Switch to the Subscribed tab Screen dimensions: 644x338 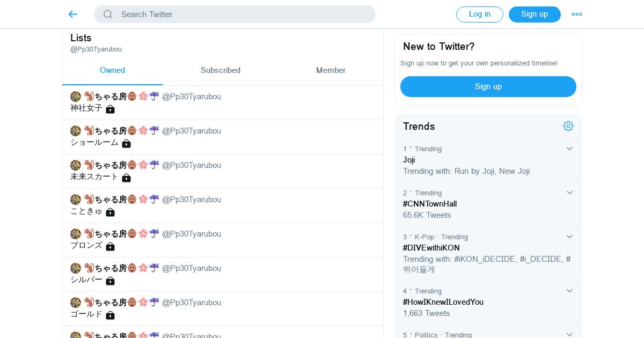click(221, 70)
